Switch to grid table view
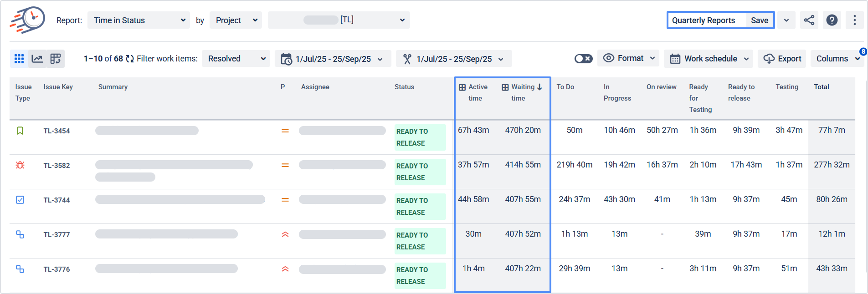 tap(19, 59)
